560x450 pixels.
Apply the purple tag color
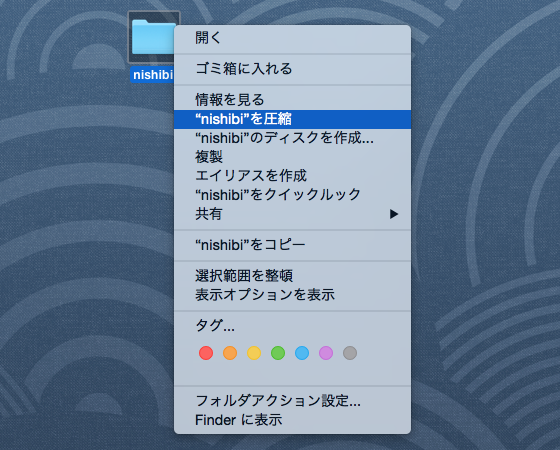(326, 353)
